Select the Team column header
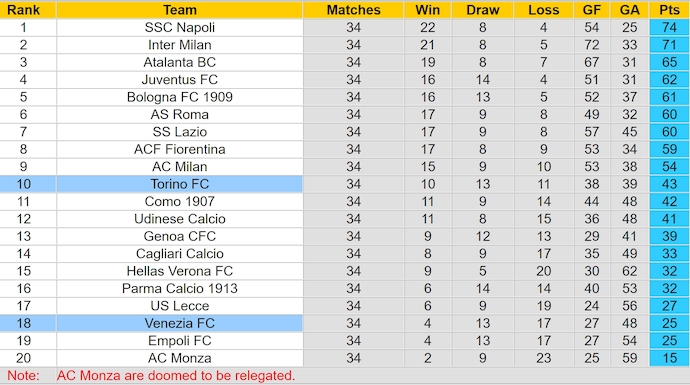This screenshot has height=385, width=690. click(180, 10)
